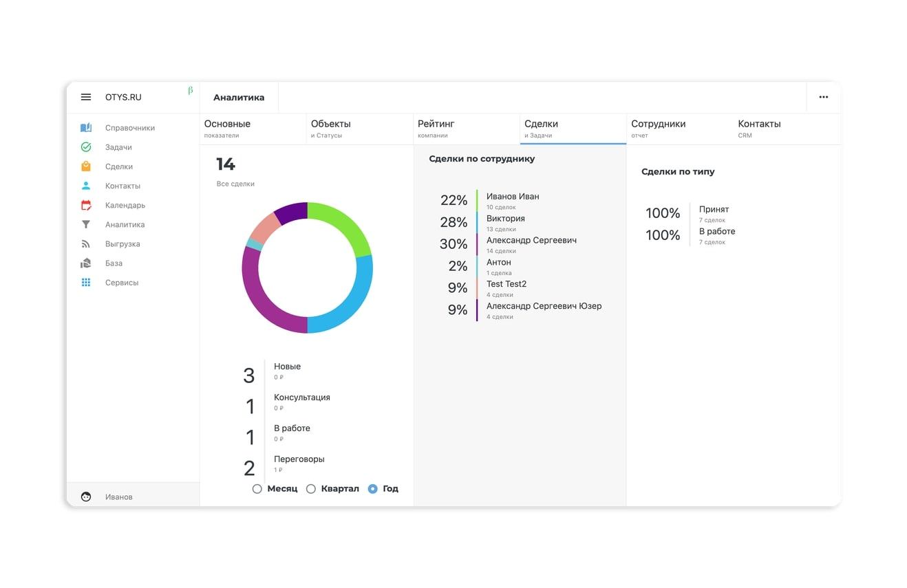This screenshot has width=907, height=588.
Task: Click the OTYS.RU logo link
Action: click(x=123, y=97)
